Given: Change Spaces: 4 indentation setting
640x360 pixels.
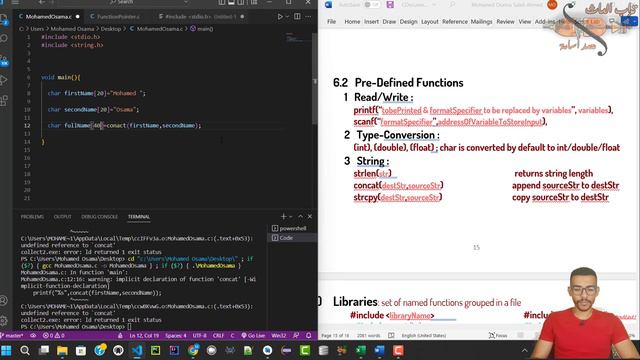Looking at the screenshot, I should click(176, 336).
